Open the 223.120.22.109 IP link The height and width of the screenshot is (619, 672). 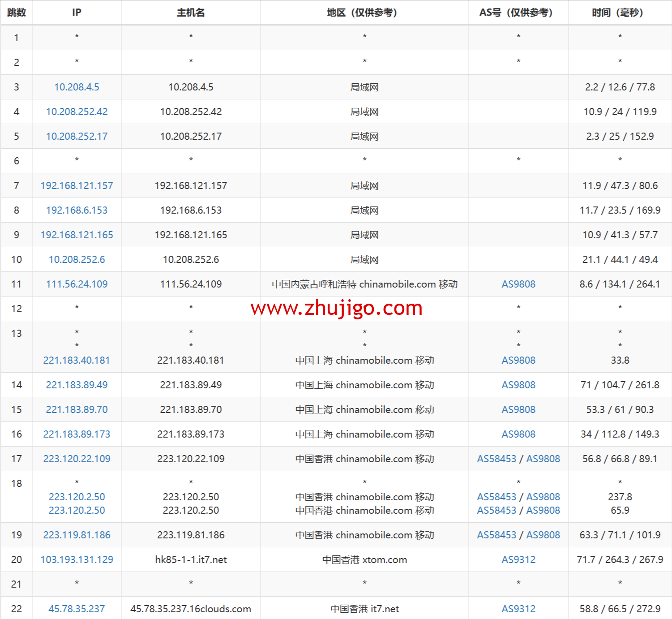pyautogui.click(x=77, y=459)
